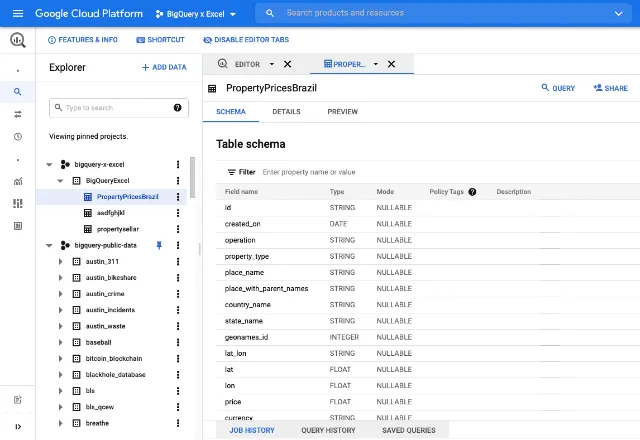Open the Saved Queries tab
Screen dimensions: 640x440
click(409, 430)
